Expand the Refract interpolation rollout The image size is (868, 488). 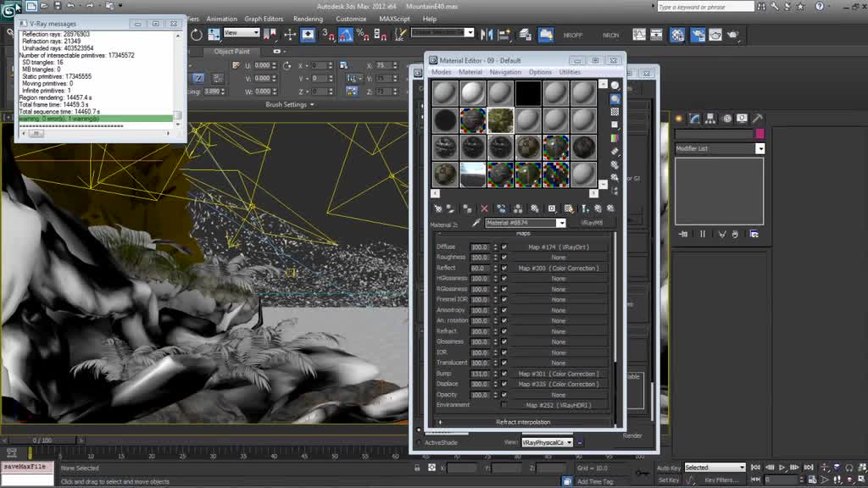click(x=523, y=422)
